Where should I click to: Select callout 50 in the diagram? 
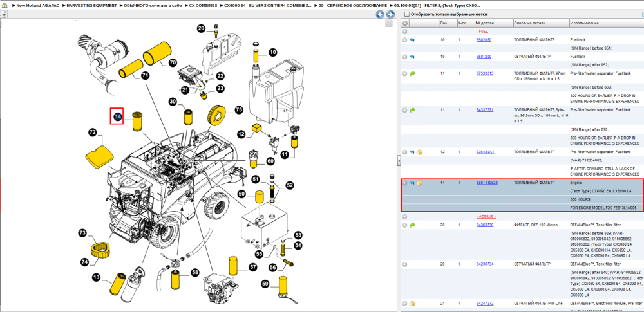coord(242,193)
